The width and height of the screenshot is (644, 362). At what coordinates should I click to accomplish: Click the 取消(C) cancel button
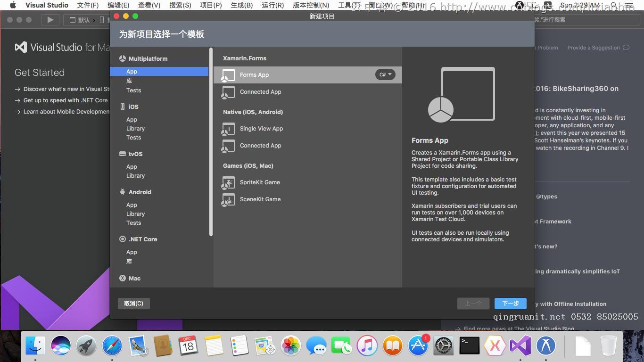pyautogui.click(x=133, y=304)
